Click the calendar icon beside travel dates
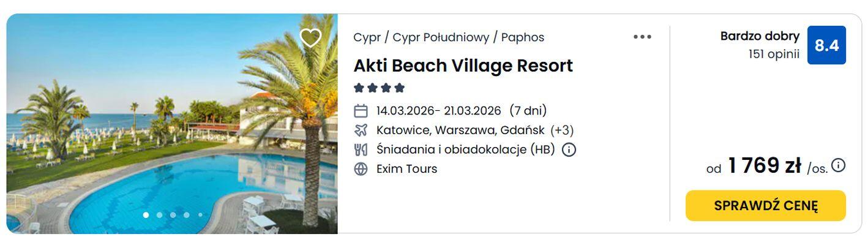The image size is (868, 245). [361, 111]
